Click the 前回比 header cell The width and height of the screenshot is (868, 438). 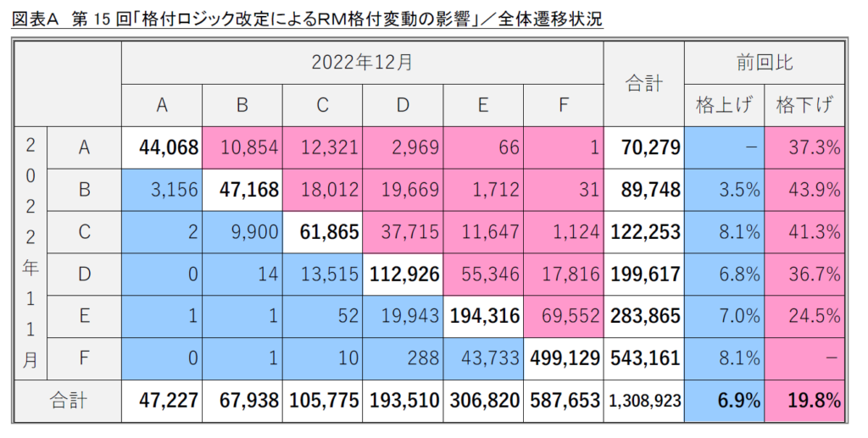pos(764,62)
